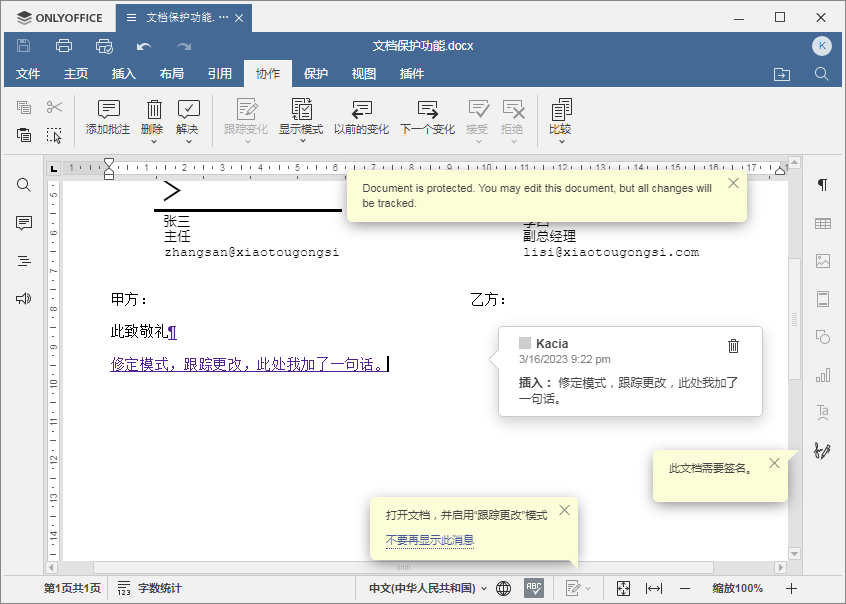This screenshot has height=604, width=846.
Task: Zoom in with plus button
Action: [x=791, y=588]
